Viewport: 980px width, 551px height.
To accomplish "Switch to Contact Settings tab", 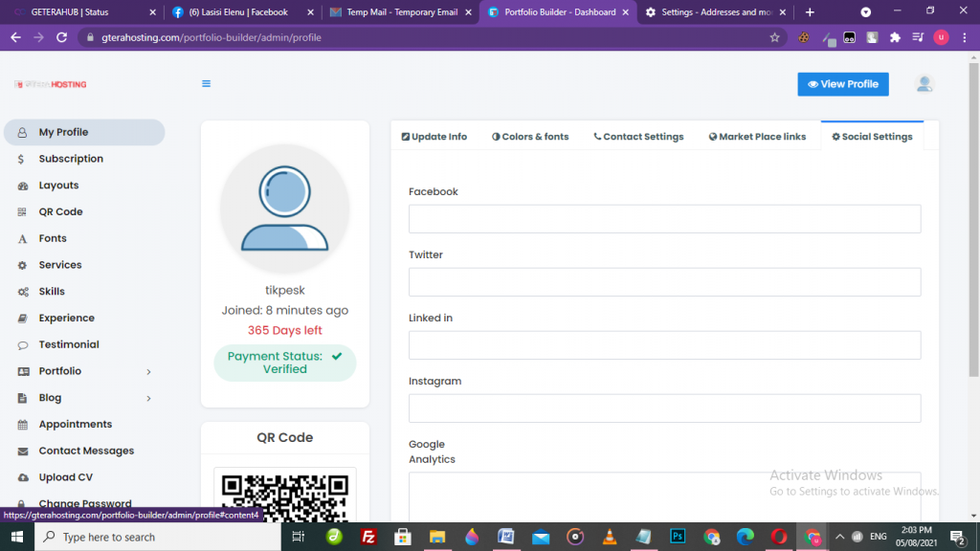I will click(638, 137).
